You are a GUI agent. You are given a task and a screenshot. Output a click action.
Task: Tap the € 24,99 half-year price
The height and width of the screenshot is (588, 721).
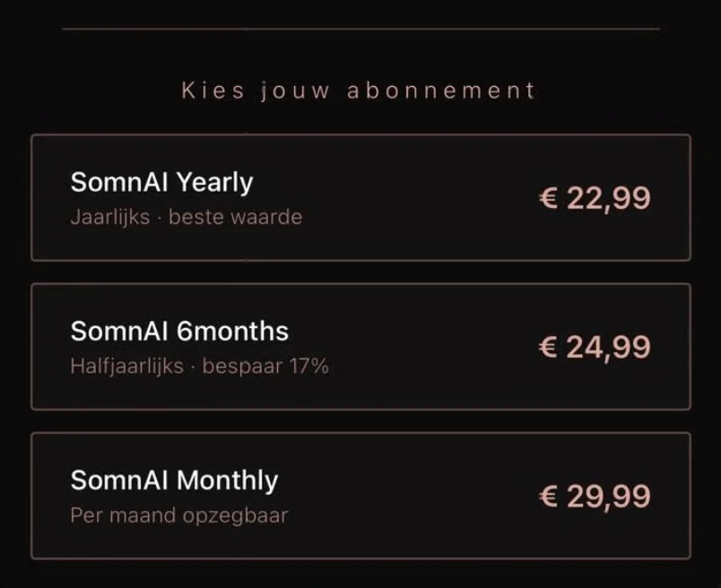tap(595, 347)
